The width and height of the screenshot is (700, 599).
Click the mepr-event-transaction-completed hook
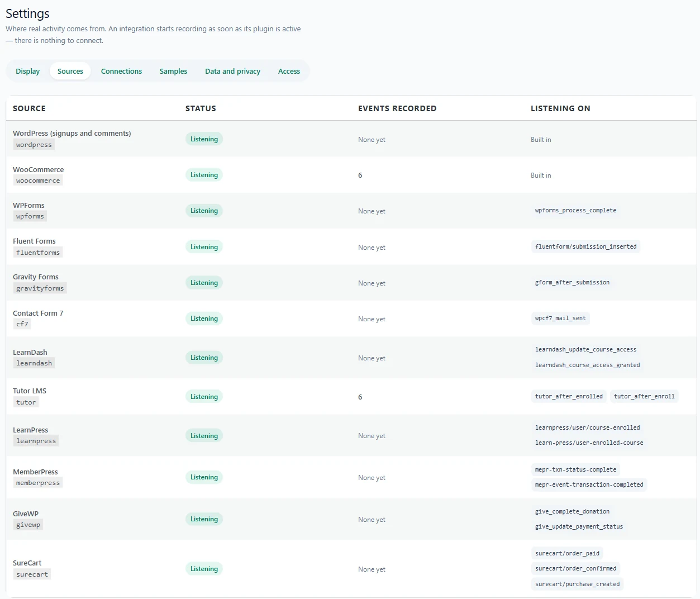(589, 484)
